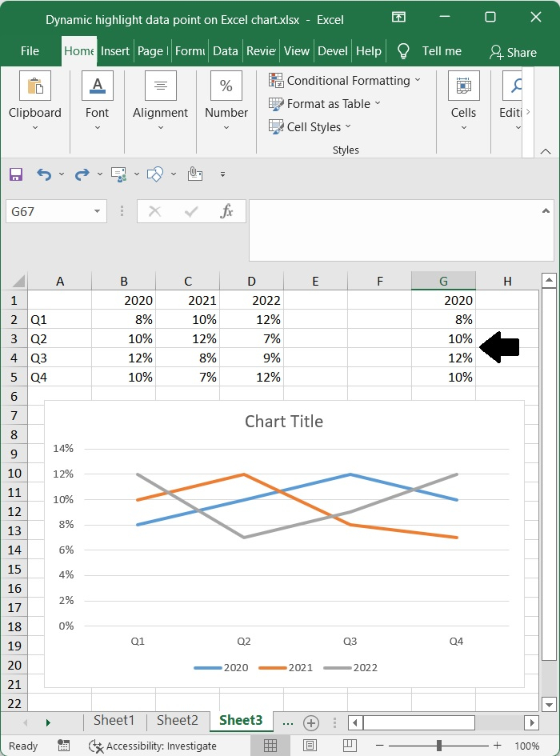Click the Select All corner triangle
The width and height of the screenshot is (560, 756).
[18, 281]
